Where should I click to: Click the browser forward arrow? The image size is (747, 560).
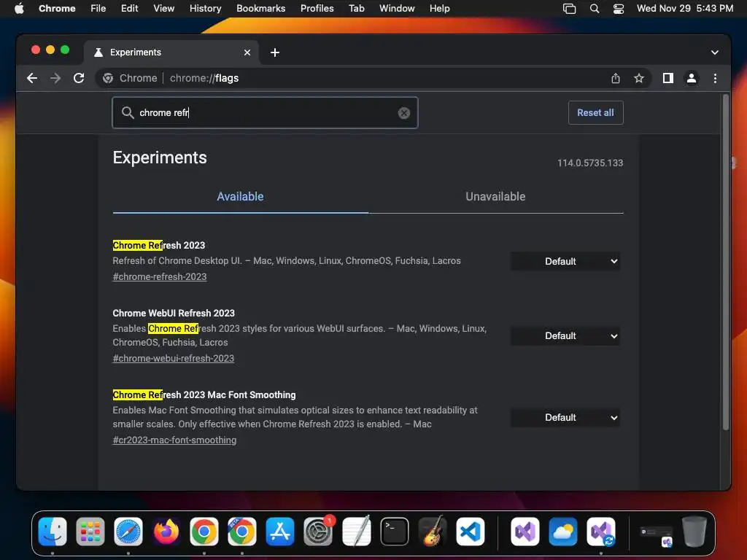(x=55, y=78)
